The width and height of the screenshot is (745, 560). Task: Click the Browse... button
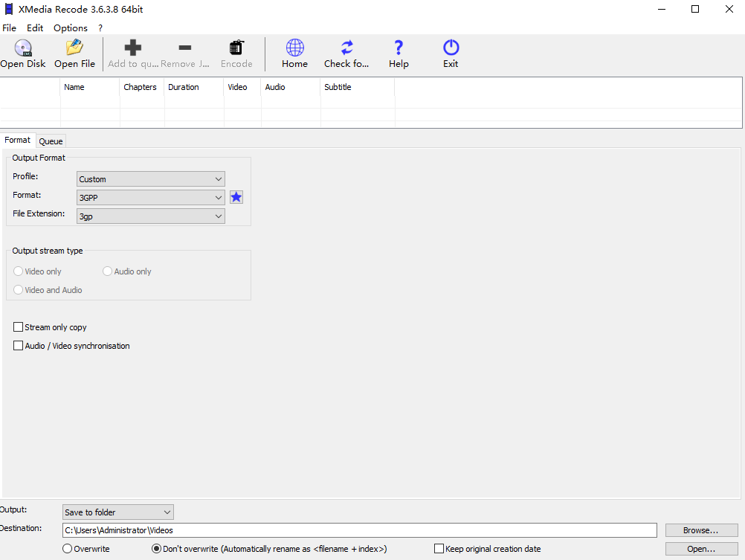(701, 530)
